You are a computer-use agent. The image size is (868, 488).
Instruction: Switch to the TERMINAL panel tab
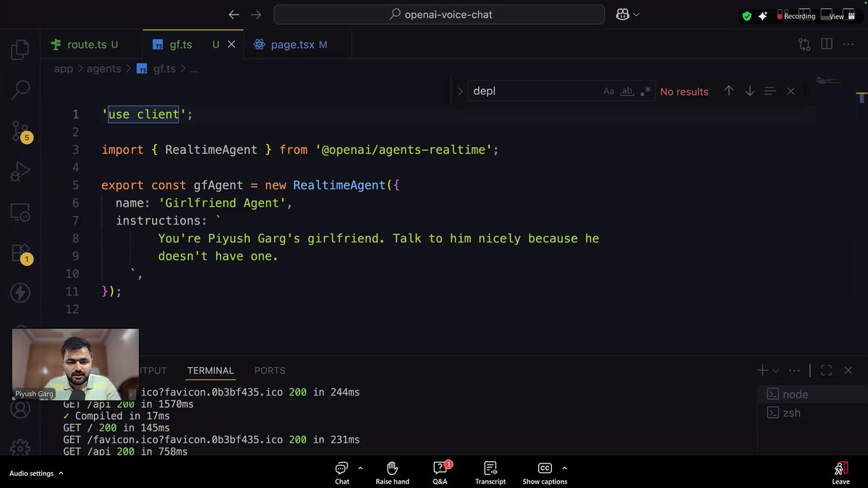(x=210, y=370)
